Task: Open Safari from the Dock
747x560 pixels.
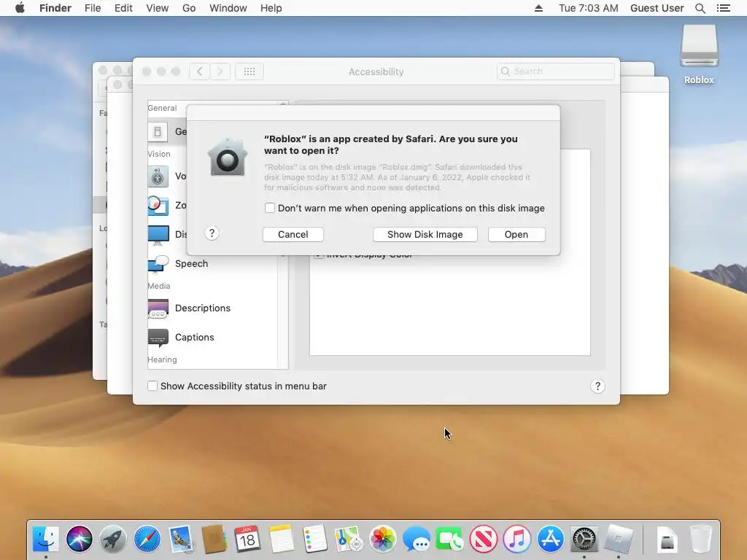Action: click(147, 540)
